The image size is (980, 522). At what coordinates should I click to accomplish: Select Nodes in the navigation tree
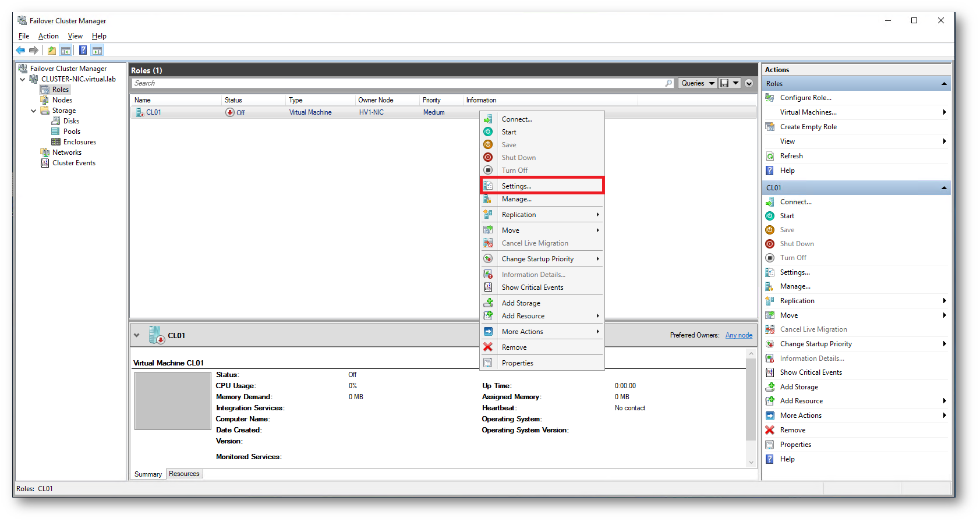(62, 100)
